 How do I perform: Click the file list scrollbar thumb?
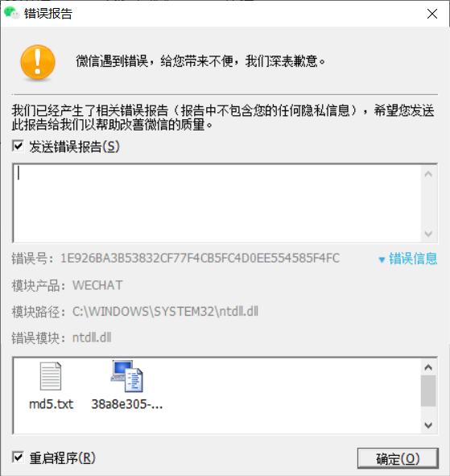(x=428, y=391)
